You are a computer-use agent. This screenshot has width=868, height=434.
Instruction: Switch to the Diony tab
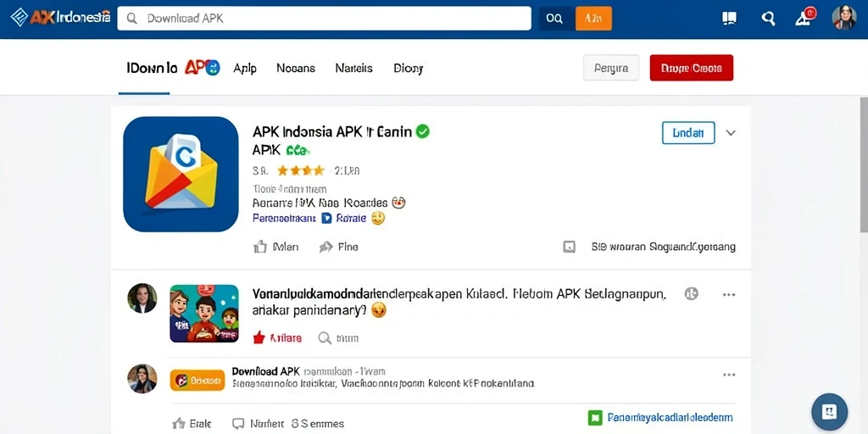click(408, 68)
